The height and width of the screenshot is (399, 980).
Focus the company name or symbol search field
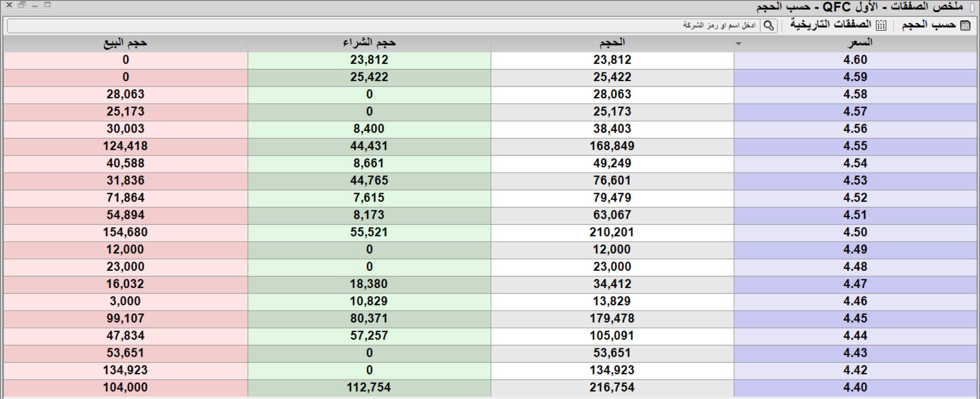point(384,26)
